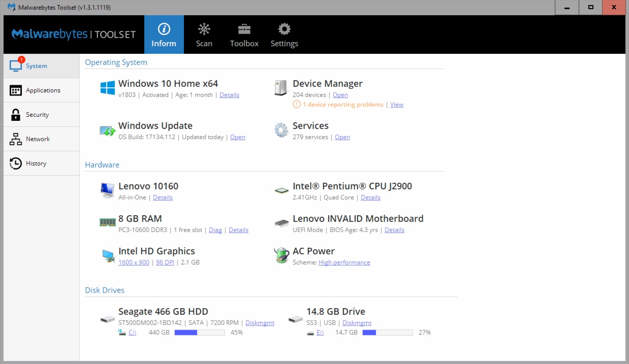Click the Windows 10 logo icon
The height and width of the screenshot is (364, 629).
(x=107, y=88)
